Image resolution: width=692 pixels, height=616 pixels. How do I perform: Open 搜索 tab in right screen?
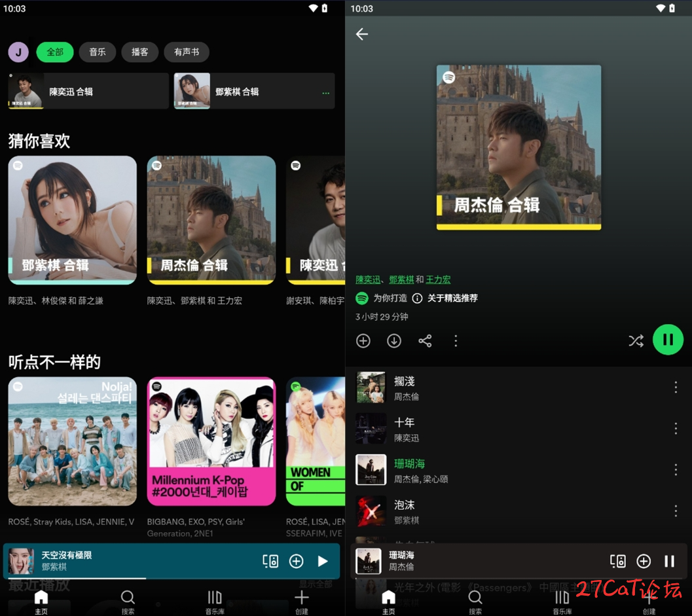[x=475, y=602]
